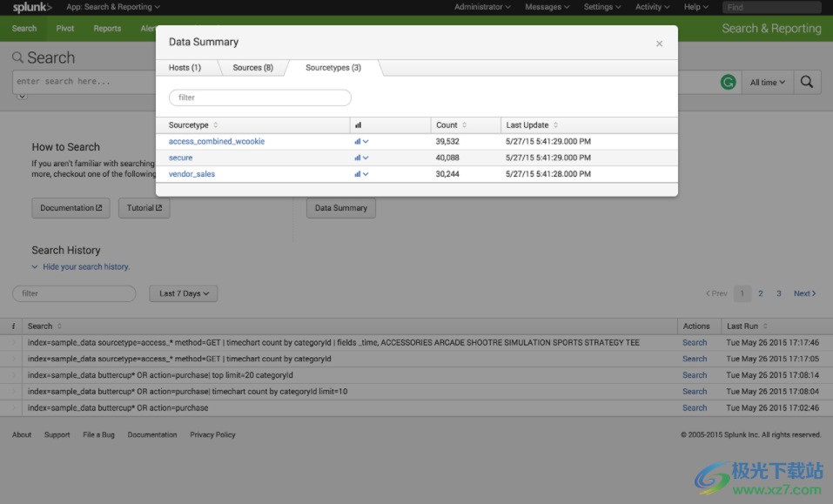Screen dimensions: 833x504
Task: Open sparkline chart icon for vendor_sales row
Action: tap(361, 174)
